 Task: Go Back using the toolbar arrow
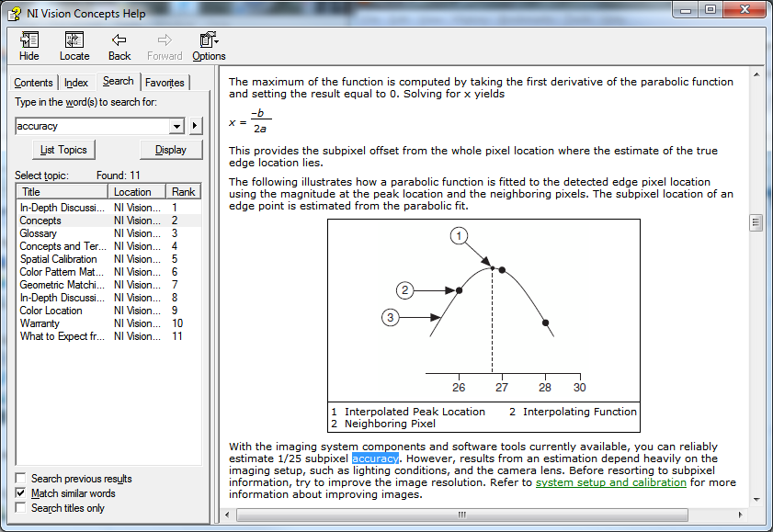[119, 46]
